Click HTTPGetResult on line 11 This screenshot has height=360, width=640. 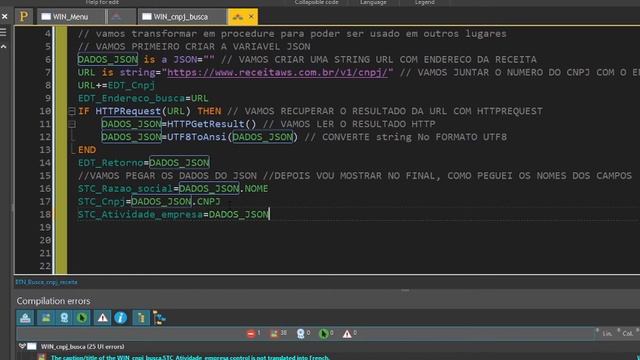click(206, 124)
